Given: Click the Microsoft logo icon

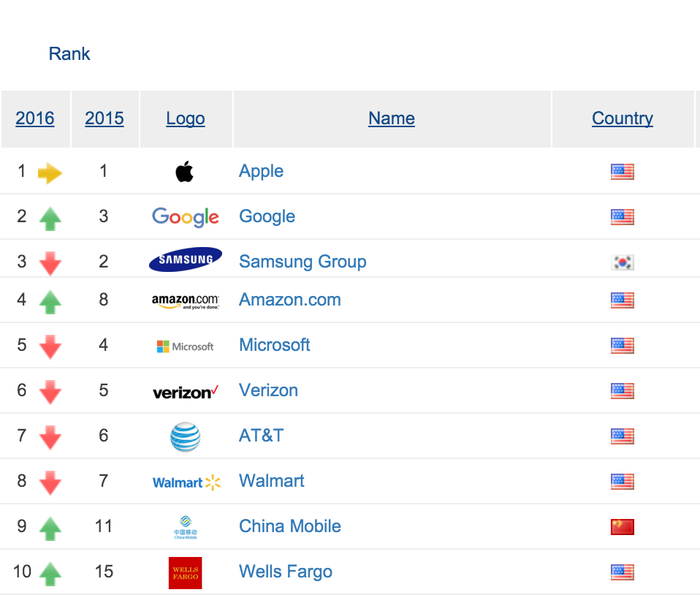Looking at the screenshot, I should point(186,346).
